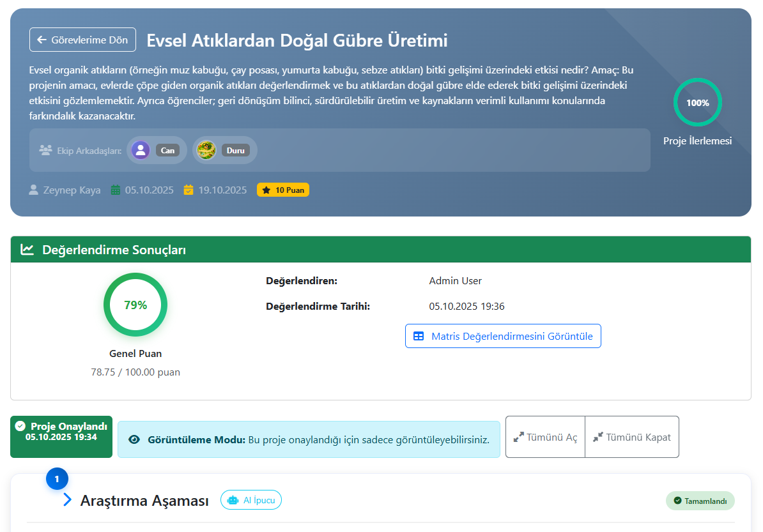The width and height of the screenshot is (763, 532).
Task: Click the person icon next to Zeynep Kaya
Action: (x=33, y=189)
